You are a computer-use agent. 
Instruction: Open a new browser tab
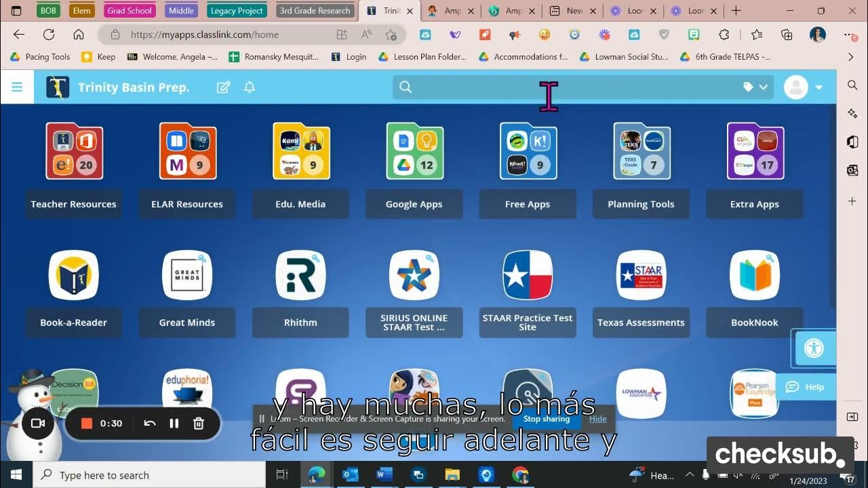(736, 11)
